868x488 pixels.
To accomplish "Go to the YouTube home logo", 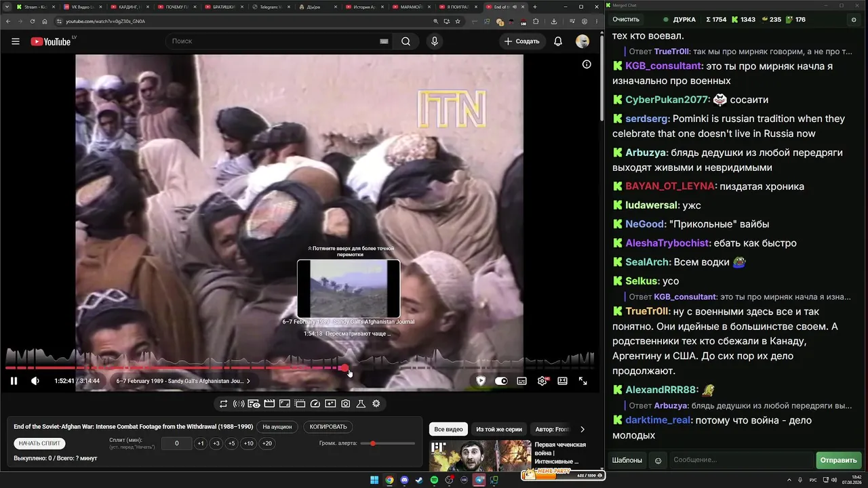I will coord(51,41).
